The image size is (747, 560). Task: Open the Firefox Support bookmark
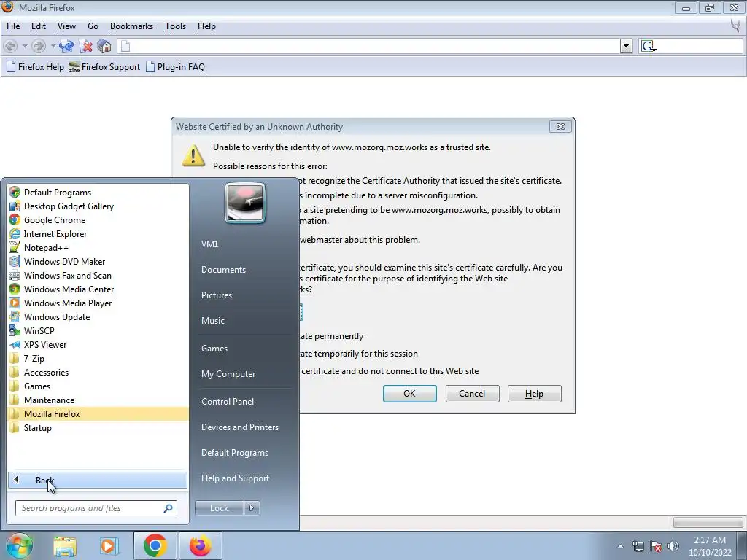104,67
